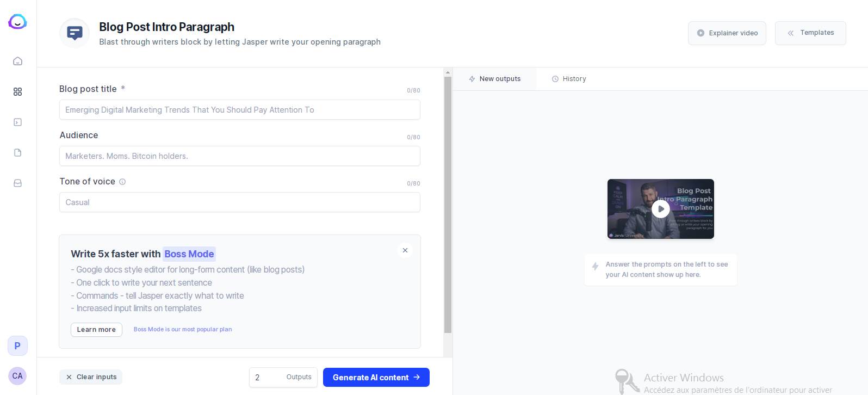The image size is (868, 395).
Task: Click the lightning bolt hint icon
Action: [x=596, y=267]
